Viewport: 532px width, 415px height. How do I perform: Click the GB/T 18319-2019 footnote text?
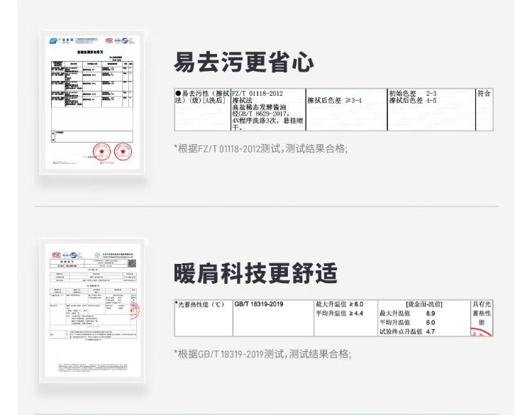click(262, 354)
